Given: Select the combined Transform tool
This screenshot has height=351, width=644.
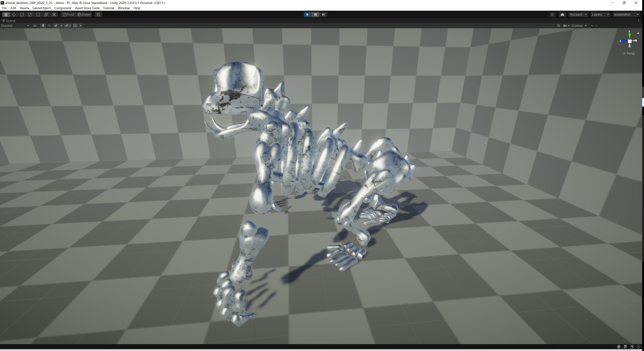Looking at the screenshot, I should [46, 15].
